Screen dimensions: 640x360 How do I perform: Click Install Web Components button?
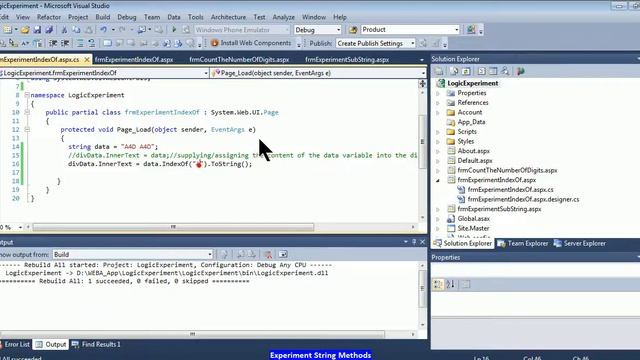point(251,43)
